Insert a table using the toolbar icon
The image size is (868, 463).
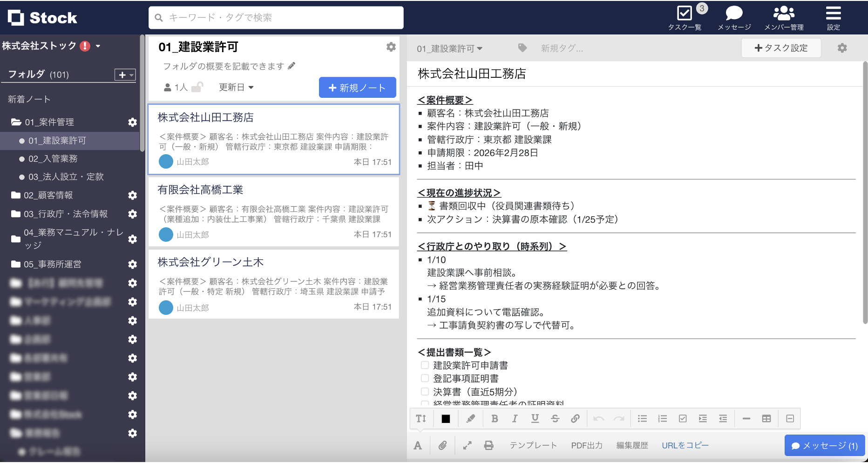click(x=767, y=418)
